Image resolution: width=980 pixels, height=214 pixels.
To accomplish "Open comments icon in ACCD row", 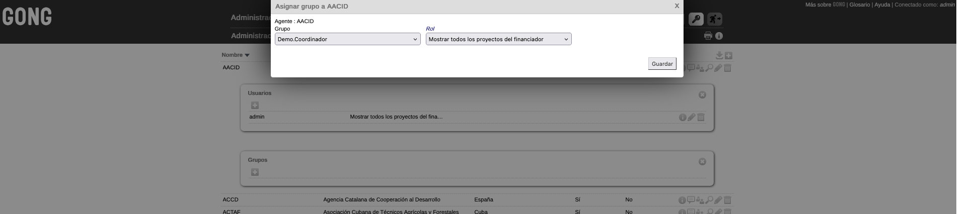I will [x=691, y=200].
